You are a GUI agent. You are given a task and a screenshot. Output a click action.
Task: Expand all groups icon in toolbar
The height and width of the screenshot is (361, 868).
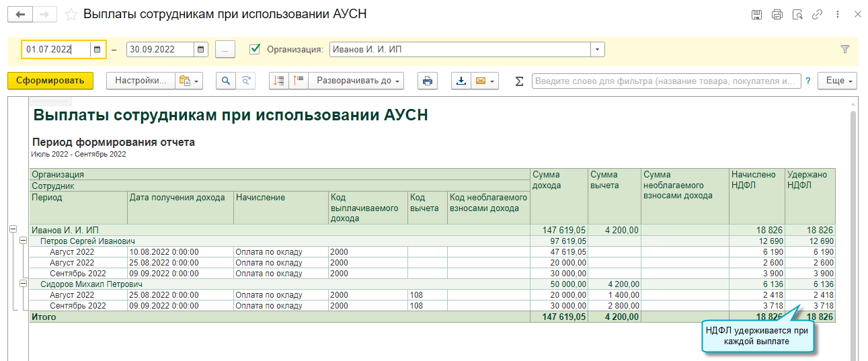pos(299,81)
